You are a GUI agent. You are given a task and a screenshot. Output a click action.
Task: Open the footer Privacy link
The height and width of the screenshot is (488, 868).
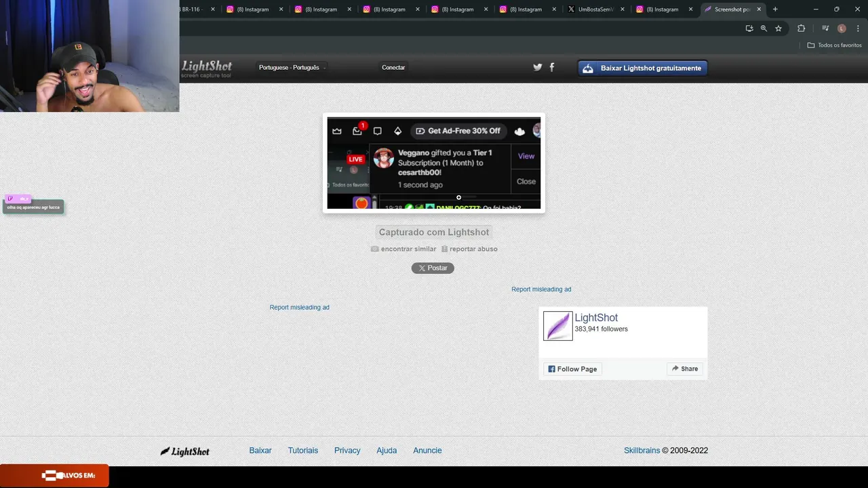pyautogui.click(x=347, y=450)
